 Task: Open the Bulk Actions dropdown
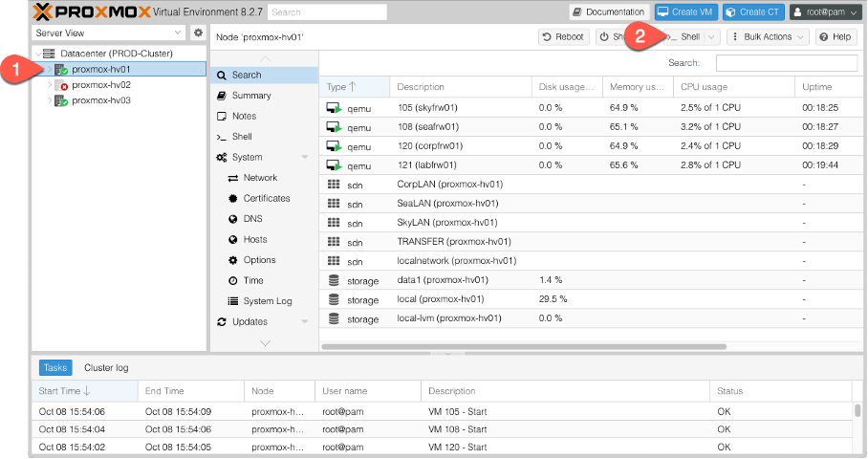768,37
